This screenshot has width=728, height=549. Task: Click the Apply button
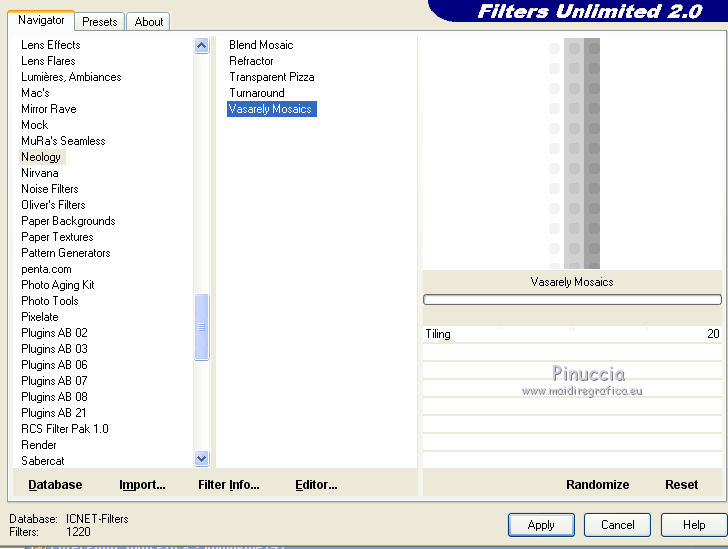(541, 525)
